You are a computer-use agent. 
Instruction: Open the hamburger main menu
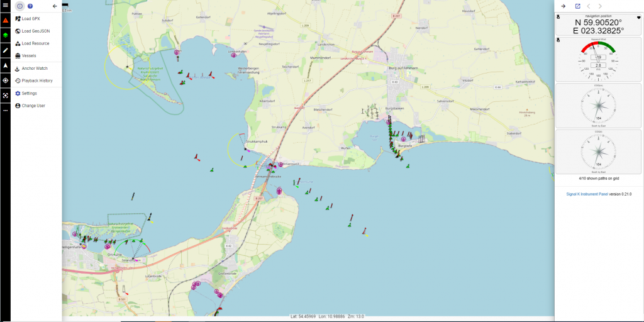pos(5,6)
